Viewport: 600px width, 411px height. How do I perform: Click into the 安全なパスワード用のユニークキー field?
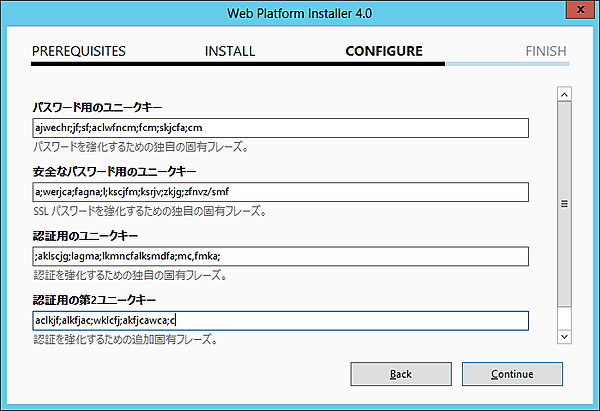[x=279, y=192]
